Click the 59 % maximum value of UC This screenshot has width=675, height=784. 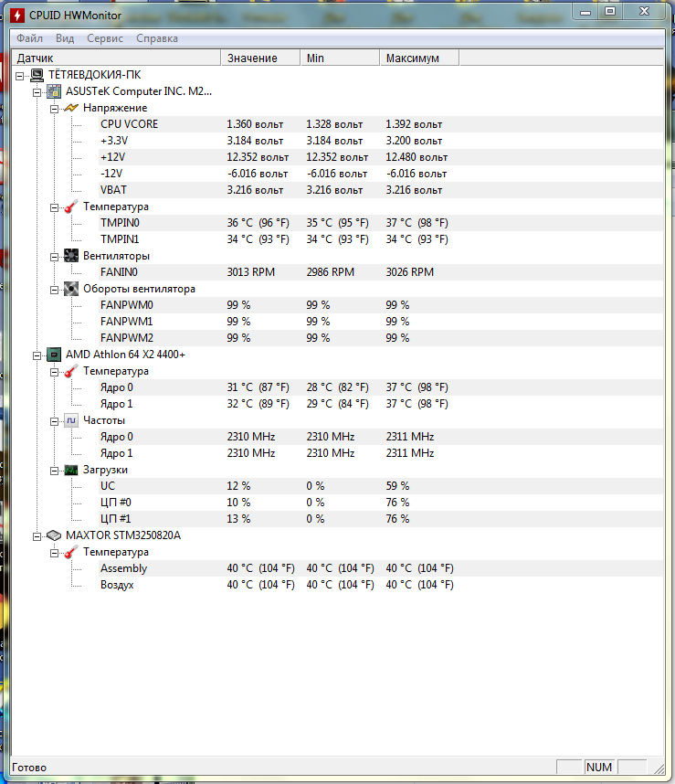[x=397, y=486]
